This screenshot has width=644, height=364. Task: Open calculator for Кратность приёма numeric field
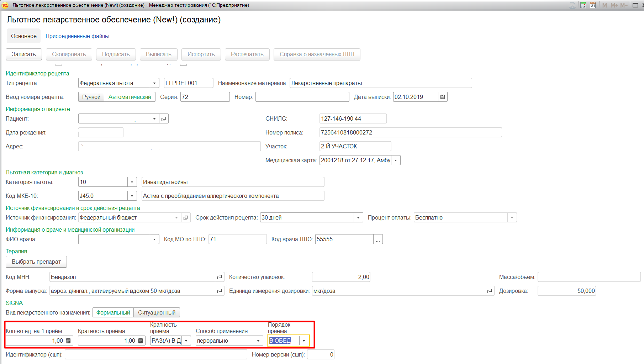click(x=141, y=341)
